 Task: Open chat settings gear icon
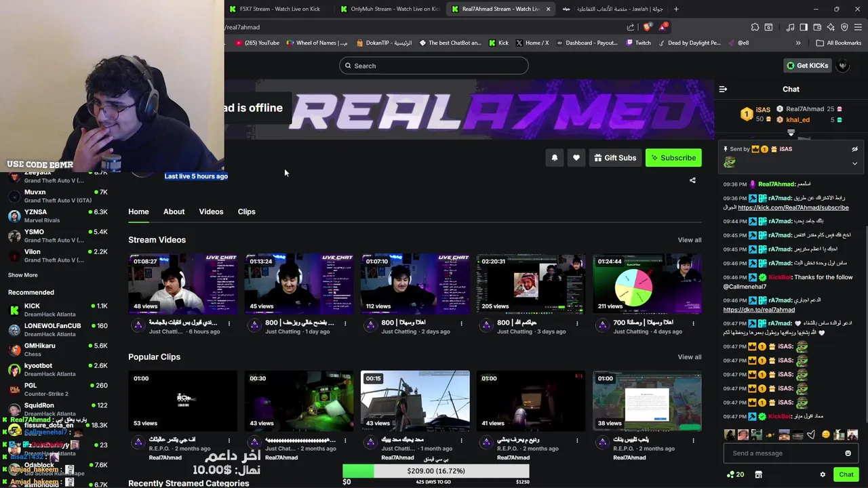point(823,474)
